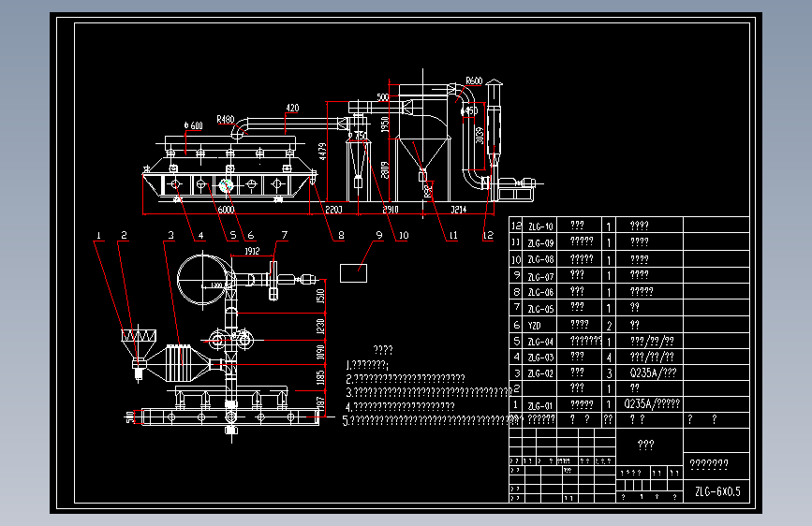Select the empty rectangle below callout 9
Viewport: 812px width, 526px height.
(353, 273)
